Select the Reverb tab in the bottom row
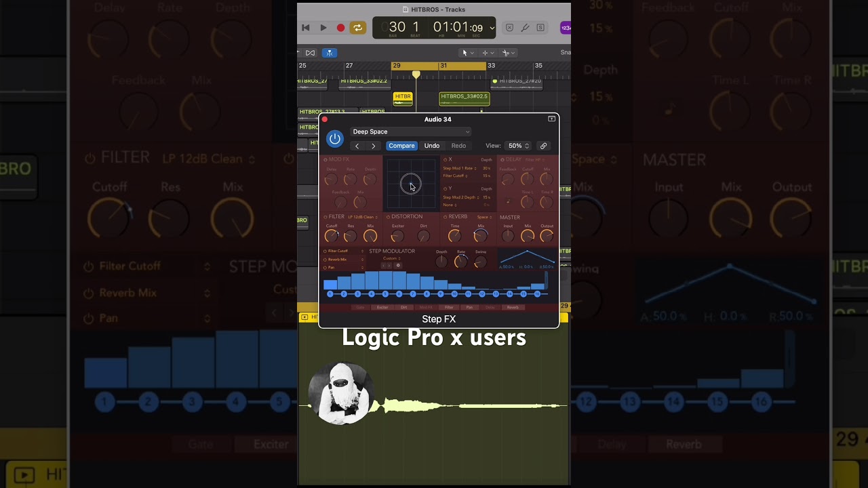868x488 pixels. tap(513, 308)
